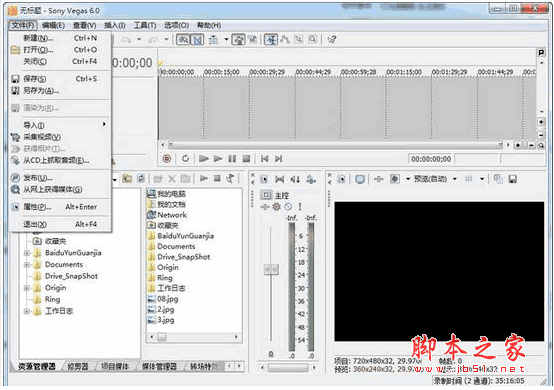
Task: Go to end of project
Action: 278,159
